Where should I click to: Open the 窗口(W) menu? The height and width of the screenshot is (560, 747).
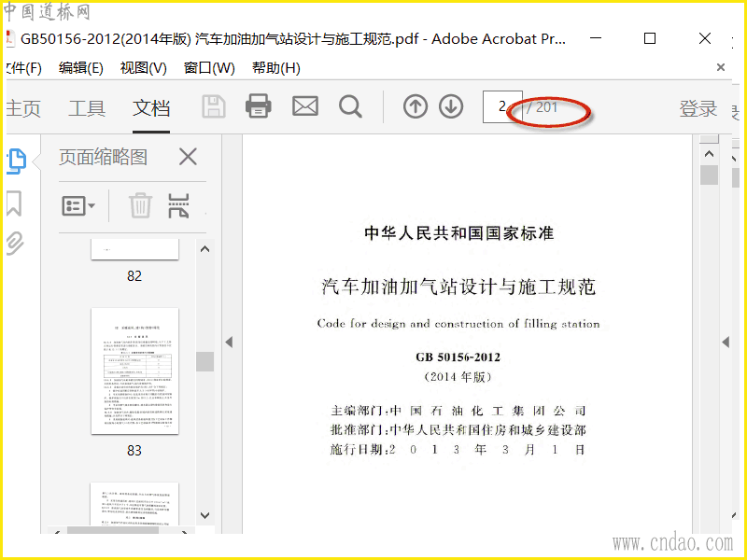click(209, 68)
